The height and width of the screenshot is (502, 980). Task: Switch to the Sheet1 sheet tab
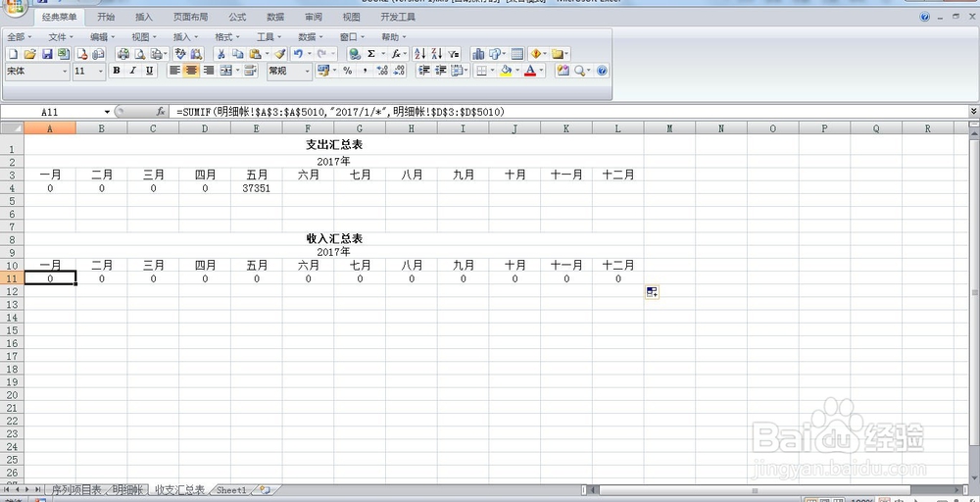pyautogui.click(x=232, y=490)
